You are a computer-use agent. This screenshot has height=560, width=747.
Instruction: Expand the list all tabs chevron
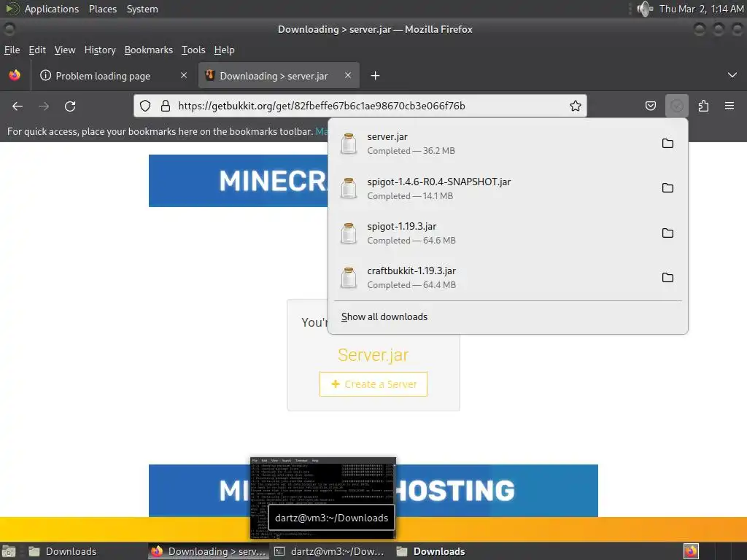point(732,75)
